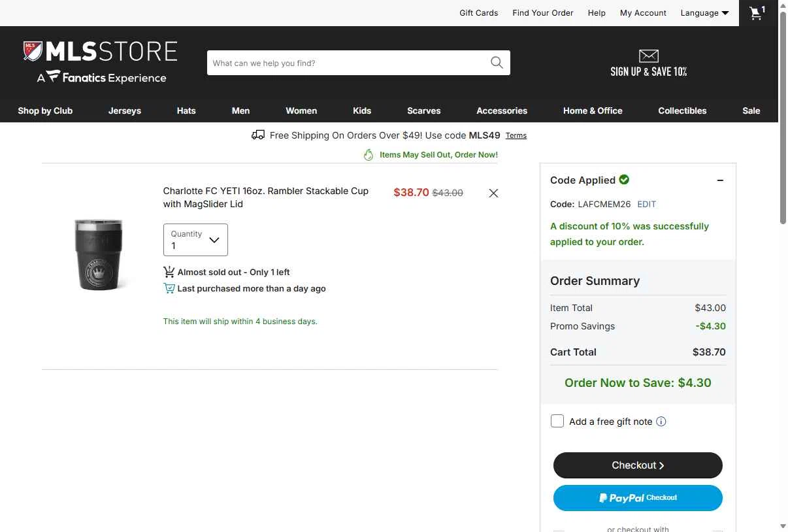The image size is (788, 532).
Task: Open the Collectibles menu
Action: [682, 110]
